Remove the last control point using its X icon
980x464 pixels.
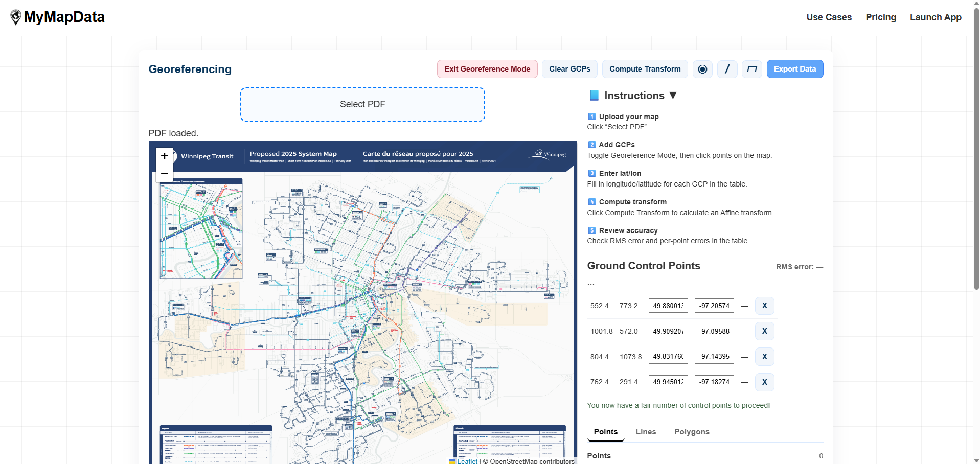[x=764, y=382]
